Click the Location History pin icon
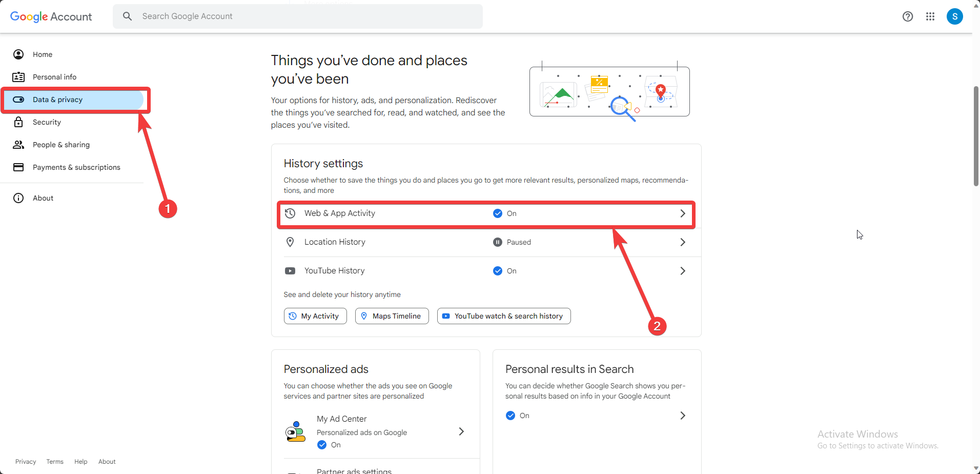This screenshot has width=980, height=474. coord(290,242)
